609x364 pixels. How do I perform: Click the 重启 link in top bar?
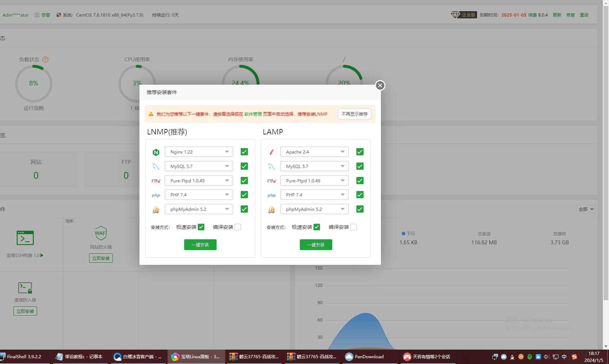(x=584, y=15)
